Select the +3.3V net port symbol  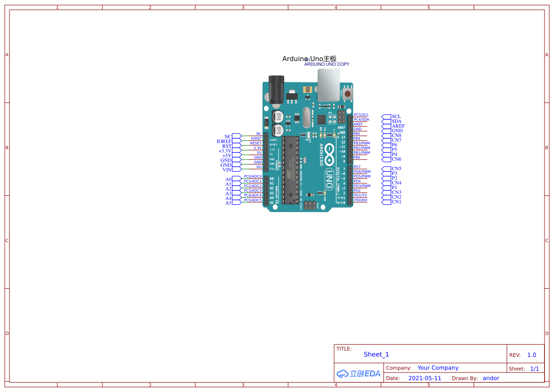[x=237, y=151]
